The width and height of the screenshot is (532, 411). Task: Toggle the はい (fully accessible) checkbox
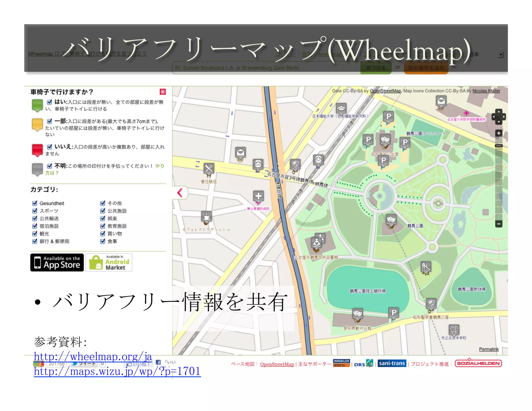point(50,102)
